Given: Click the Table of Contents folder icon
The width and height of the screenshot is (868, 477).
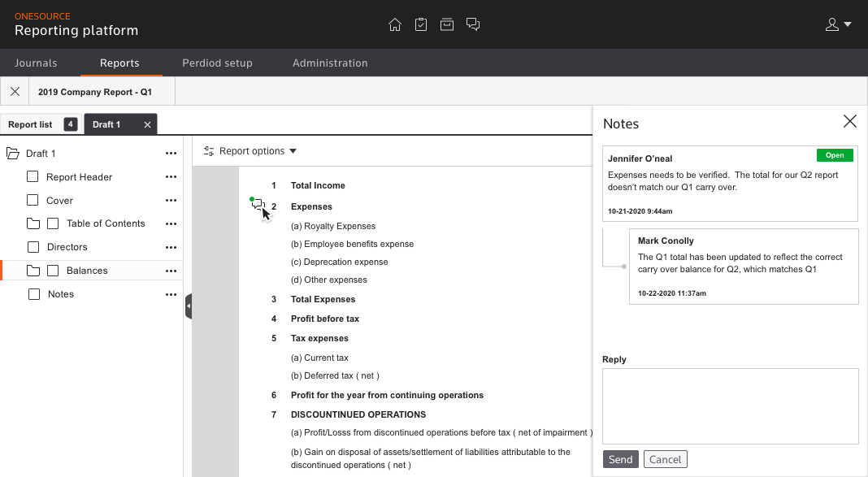Looking at the screenshot, I should [33, 223].
